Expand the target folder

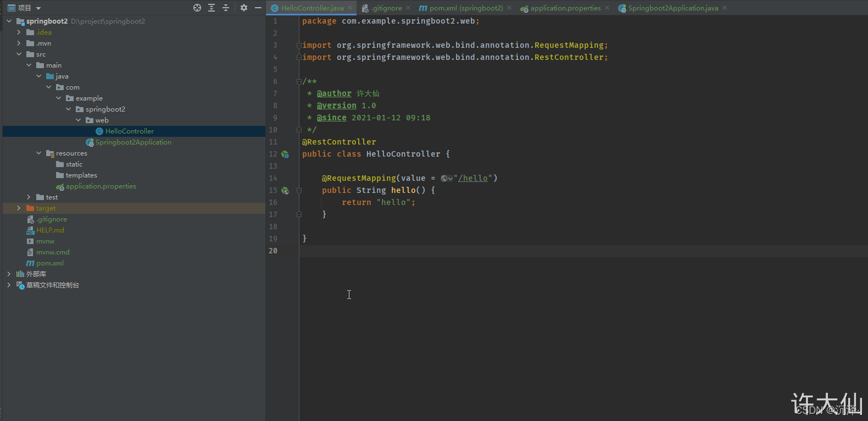point(19,208)
